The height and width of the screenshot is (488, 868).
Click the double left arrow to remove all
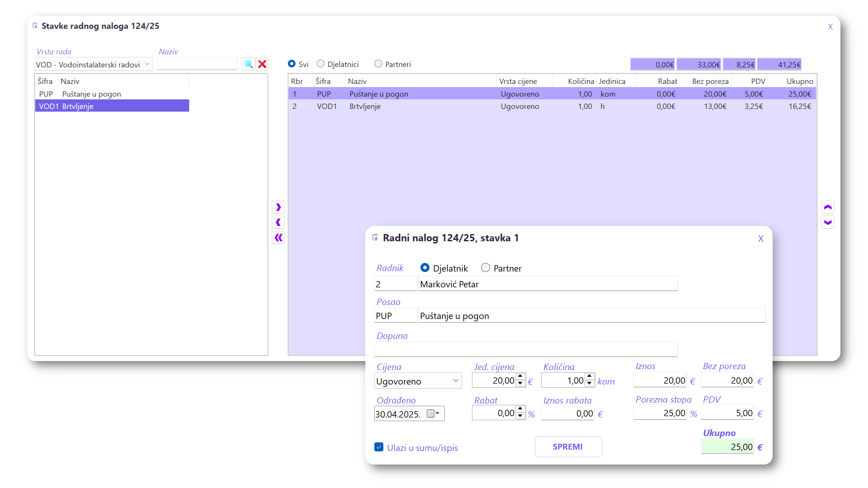pos(278,238)
